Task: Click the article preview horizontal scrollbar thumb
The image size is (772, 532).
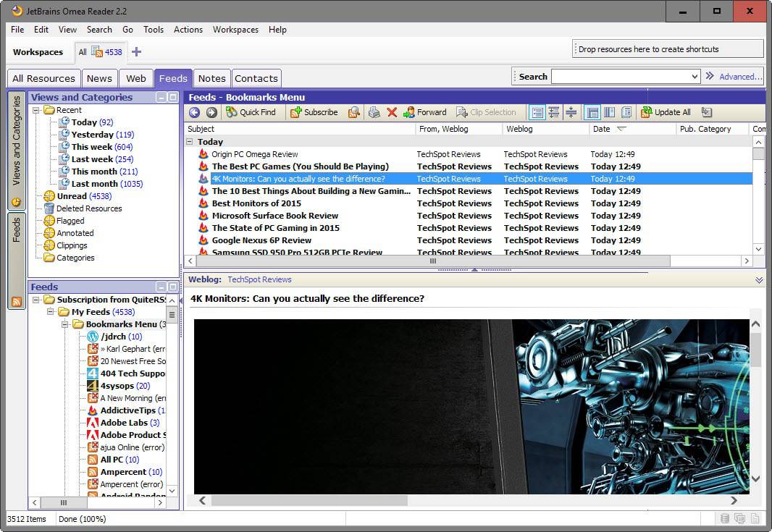Action: 309,500
